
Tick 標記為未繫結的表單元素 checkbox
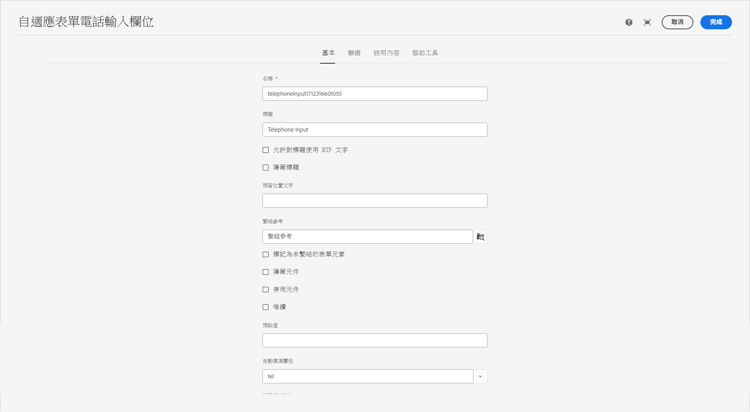265,255
